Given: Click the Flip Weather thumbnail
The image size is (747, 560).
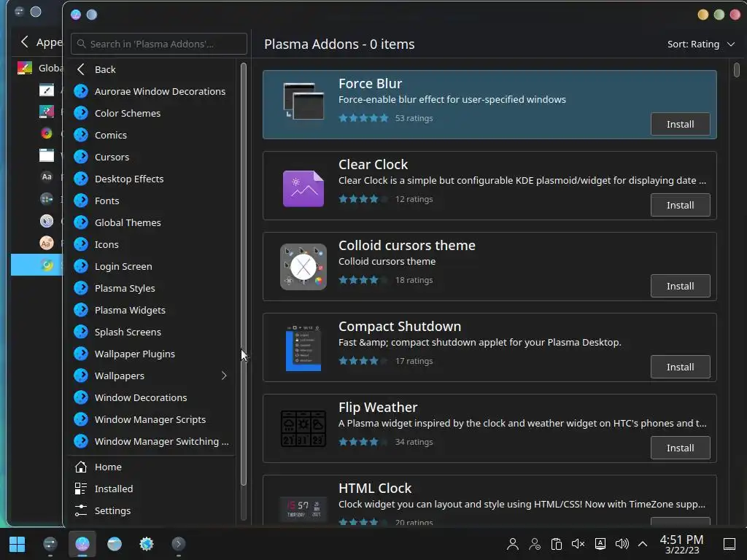Looking at the screenshot, I should (303, 429).
